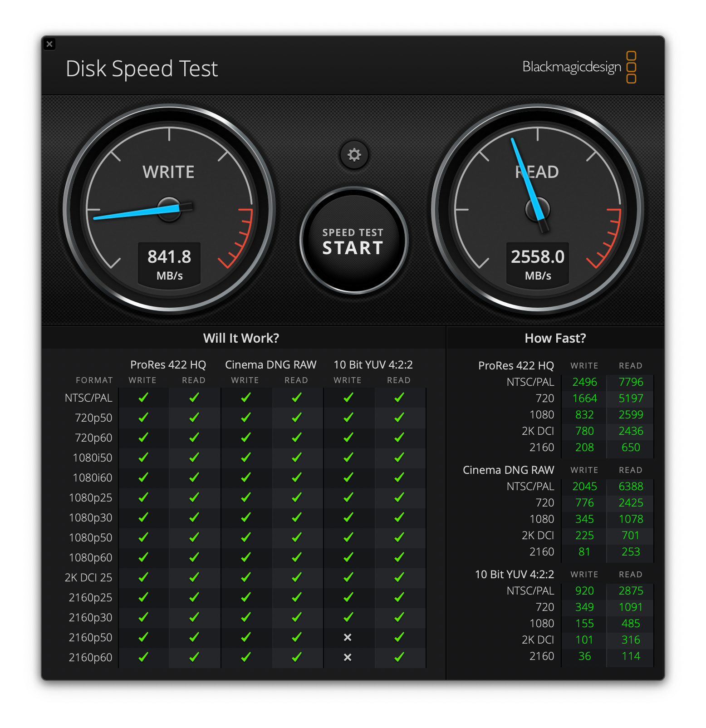Click the Cinema DNG RAW heading in How Fast
The image size is (706, 728).
[x=508, y=470]
